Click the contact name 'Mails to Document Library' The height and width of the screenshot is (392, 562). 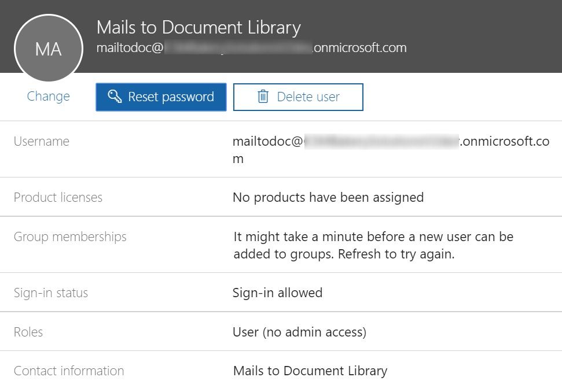(x=310, y=371)
